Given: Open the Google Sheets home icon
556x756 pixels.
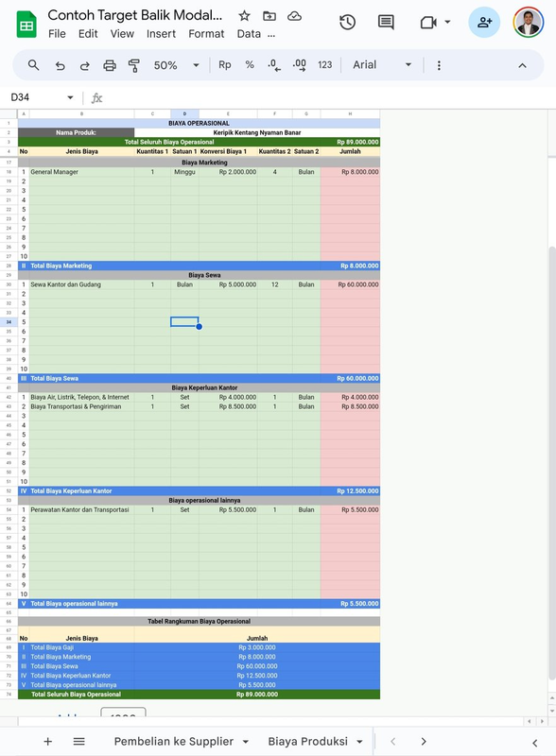Looking at the screenshot, I should tap(26, 25).
